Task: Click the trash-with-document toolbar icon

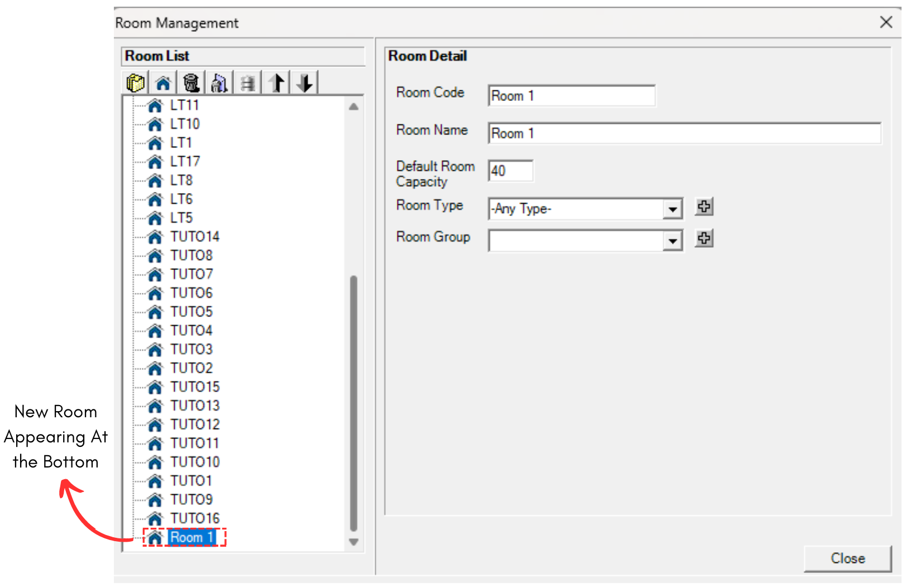Action: coord(219,83)
